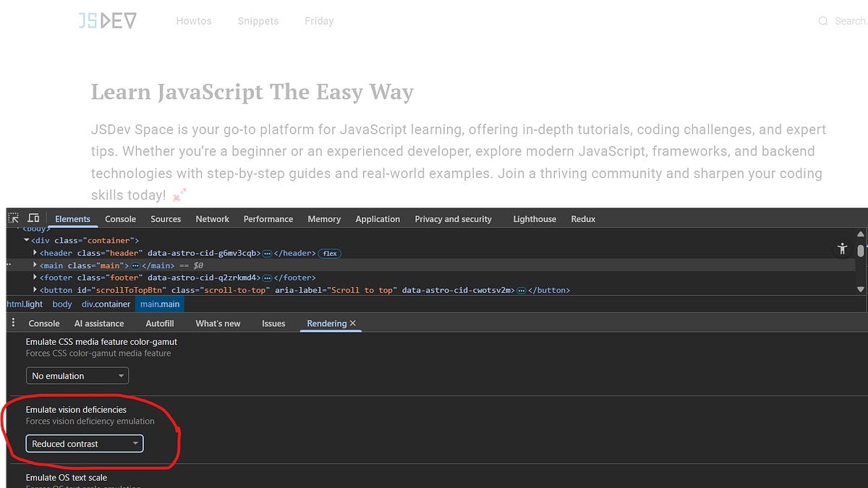The height and width of the screenshot is (488, 868).
Task: Expand the header element node
Action: click(35, 253)
